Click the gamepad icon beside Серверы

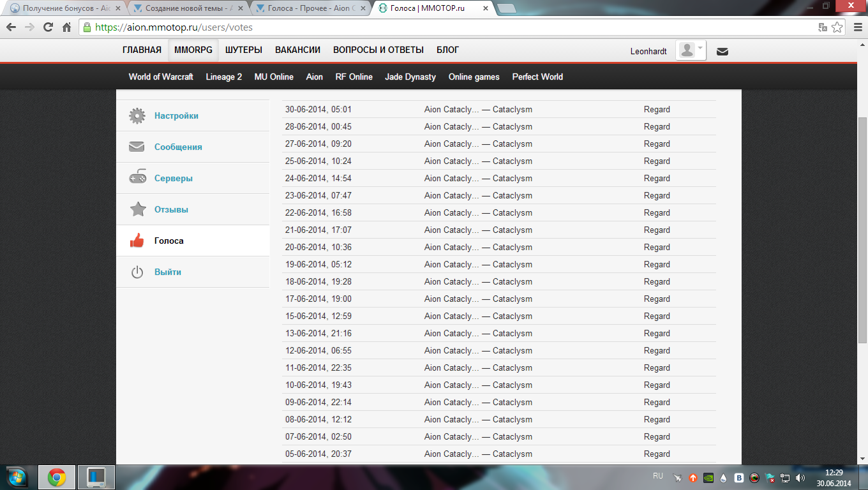point(137,178)
